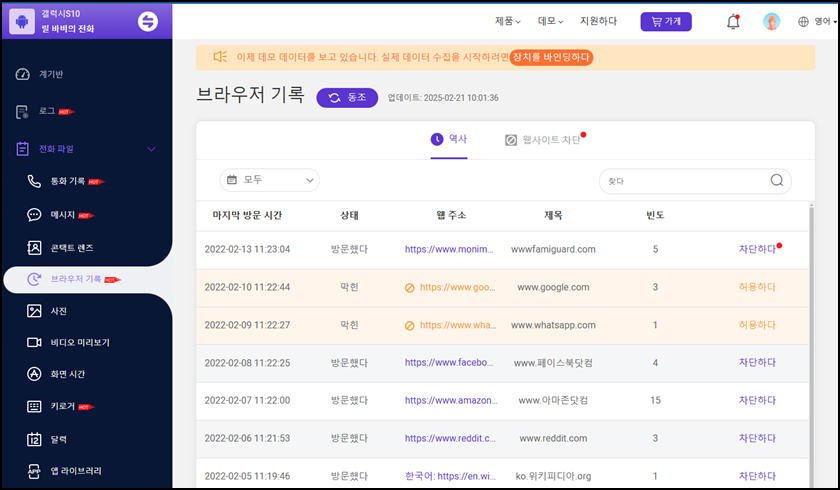Click the device switch arrows icon
This screenshot has width=840, height=490.
[x=148, y=21]
